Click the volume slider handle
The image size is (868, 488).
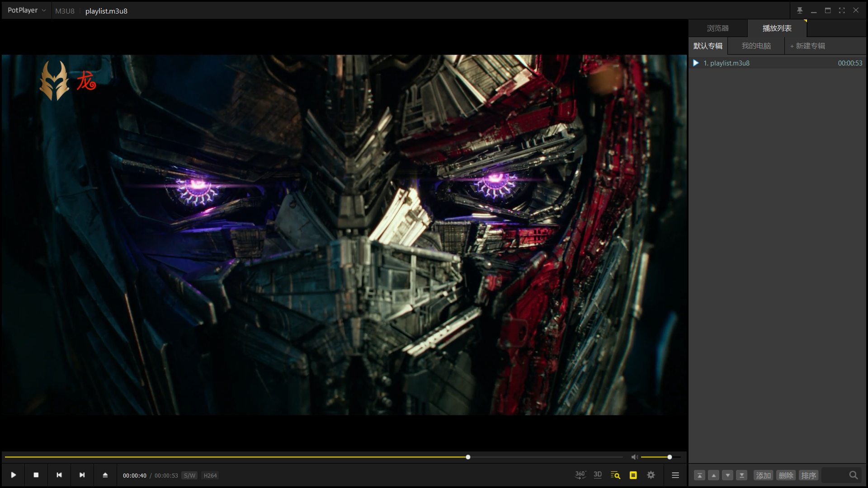point(670,457)
